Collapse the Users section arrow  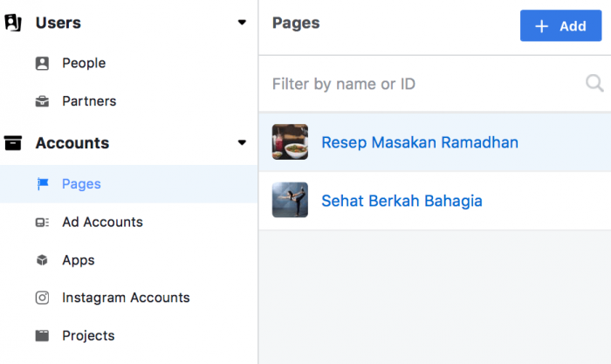coord(242,23)
